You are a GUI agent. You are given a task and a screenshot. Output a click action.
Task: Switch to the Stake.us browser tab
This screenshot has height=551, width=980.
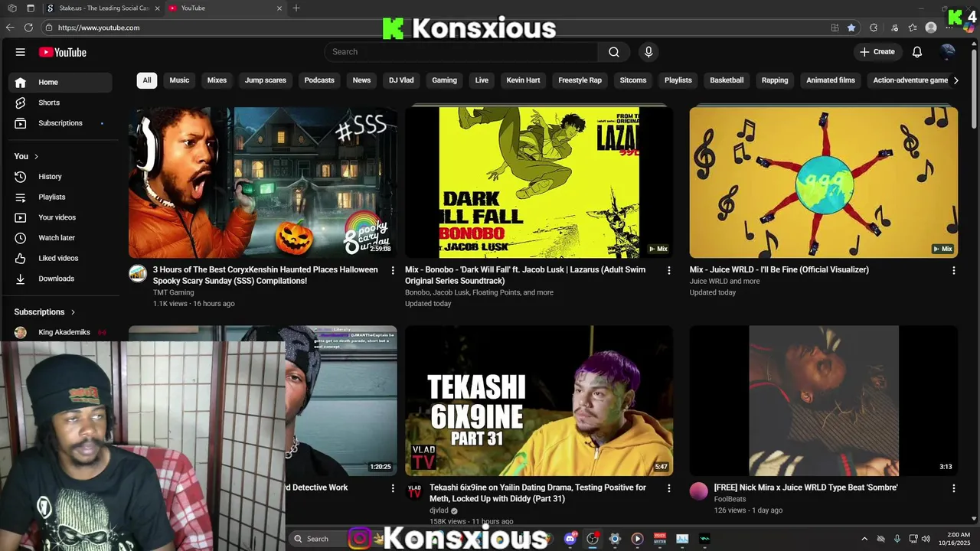103,8
